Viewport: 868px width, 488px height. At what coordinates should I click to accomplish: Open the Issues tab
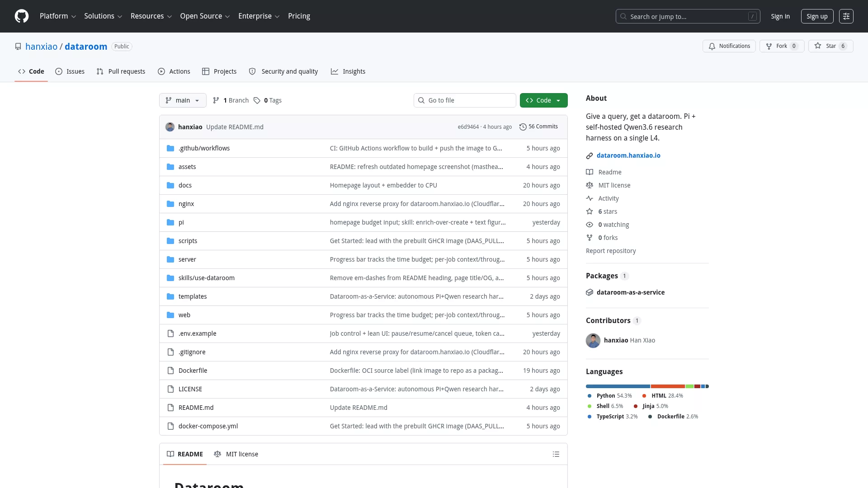coord(70,71)
